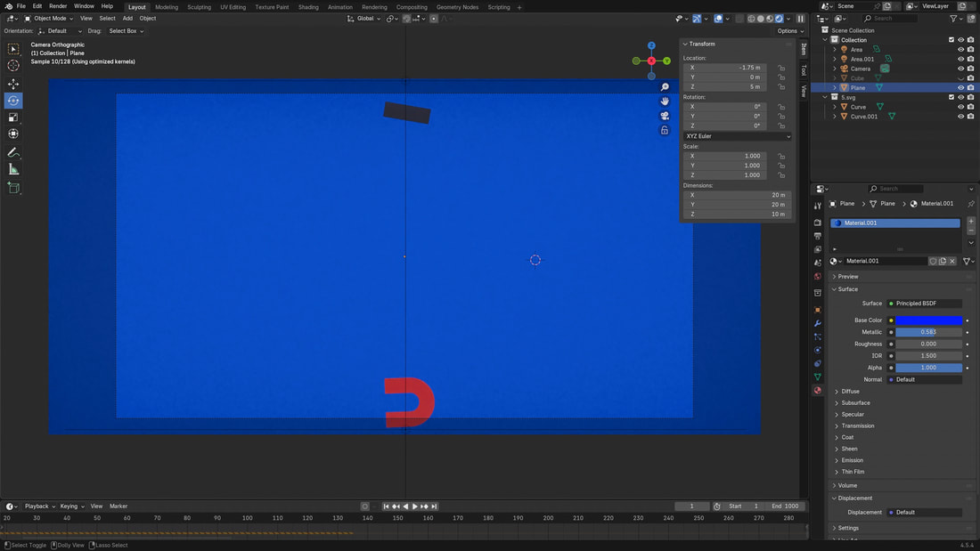
Task: Open the Render menu
Action: (x=58, y=6)
